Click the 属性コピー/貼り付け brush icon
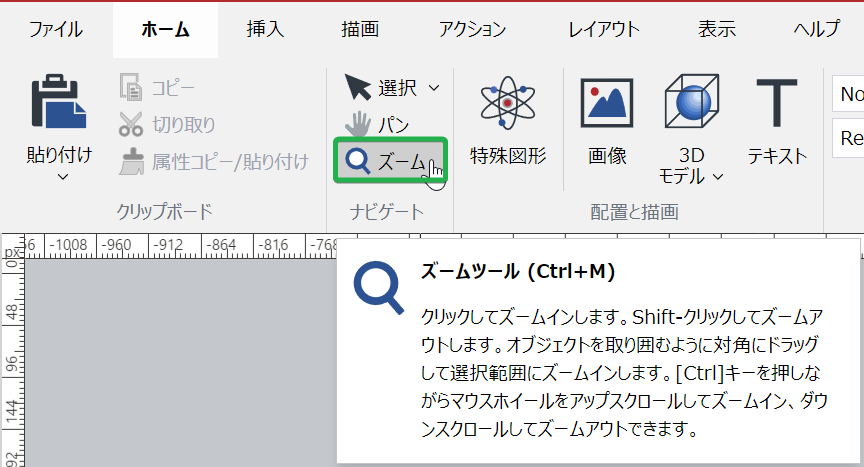Screen dimensions: 864x467 point(131,161)
